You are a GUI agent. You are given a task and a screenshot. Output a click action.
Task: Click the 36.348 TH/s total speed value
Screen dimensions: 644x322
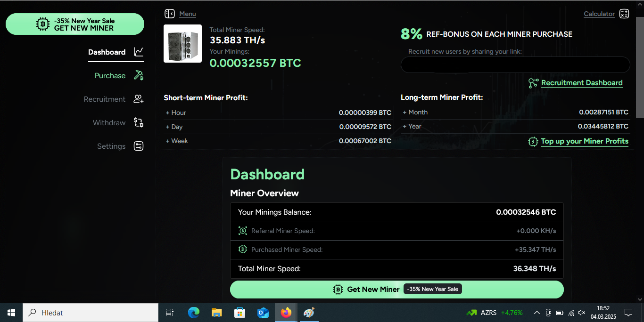click(x=535, y=269)
